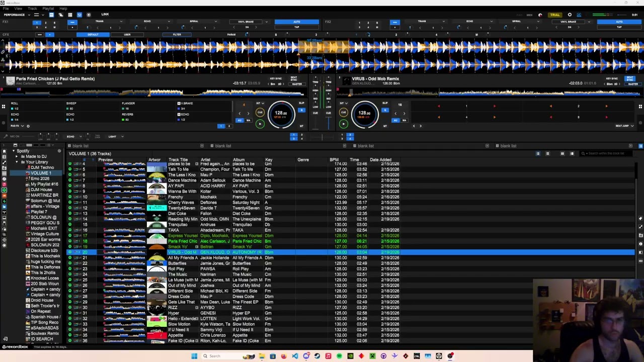This screenshot has width=644, height=362.
Task: Click the ID SEARCH playlist
Action: (x=41, y=339)
